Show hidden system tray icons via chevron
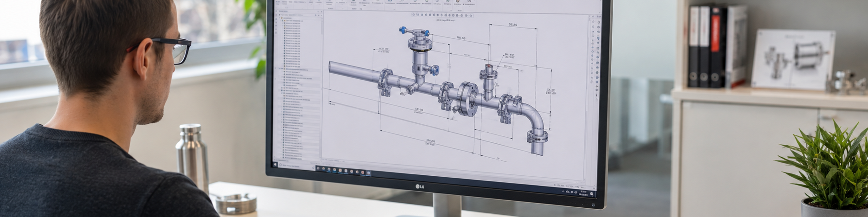This screenshot has height=217, width=868. tap(563, 191)
